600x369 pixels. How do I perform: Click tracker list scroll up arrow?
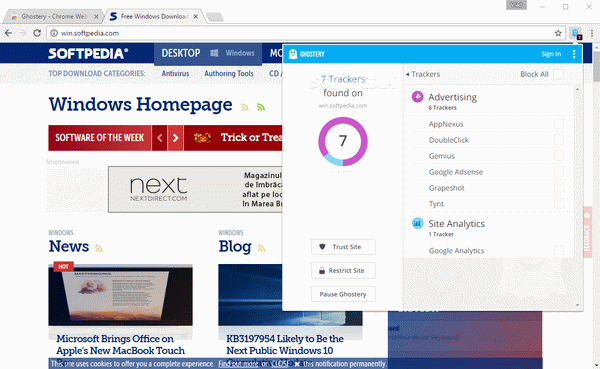tap(577, 89)
